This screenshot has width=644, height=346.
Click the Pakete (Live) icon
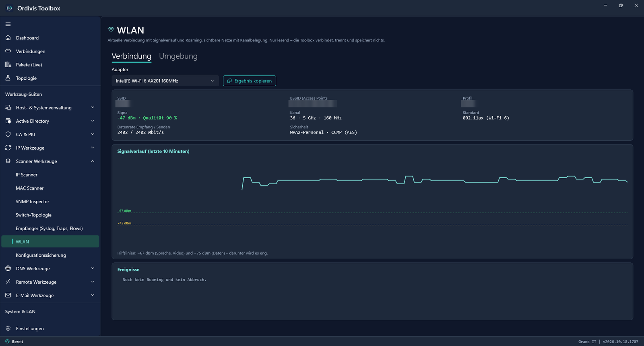8,64
